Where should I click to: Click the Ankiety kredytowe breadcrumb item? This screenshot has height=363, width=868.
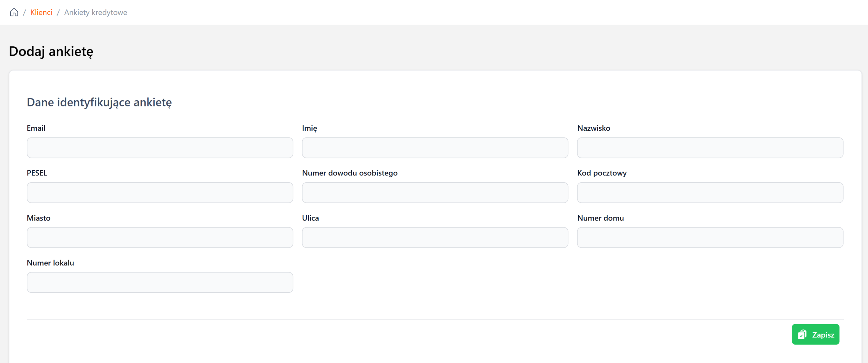pyautogui.click(x=95, y=12)
